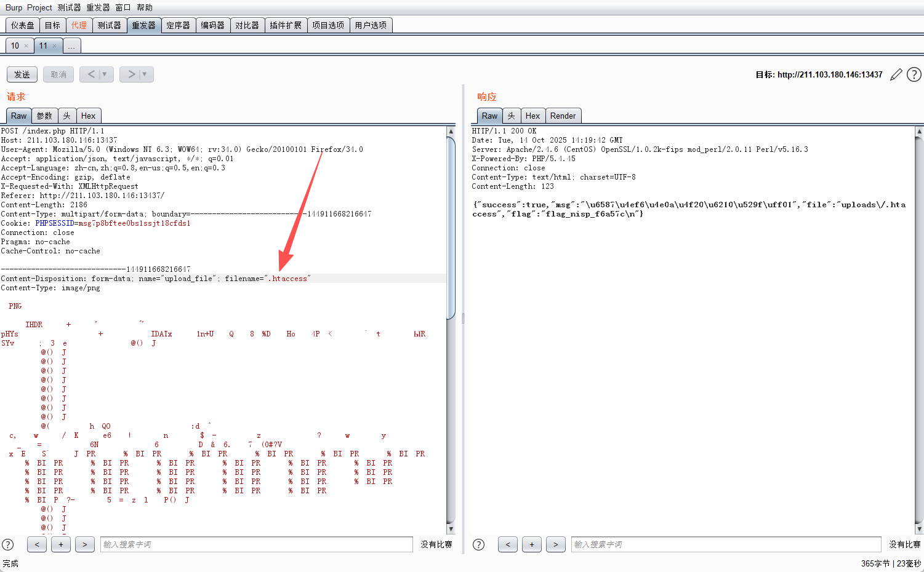
Task: Open the Burp menu
Action: click(14, 7)
